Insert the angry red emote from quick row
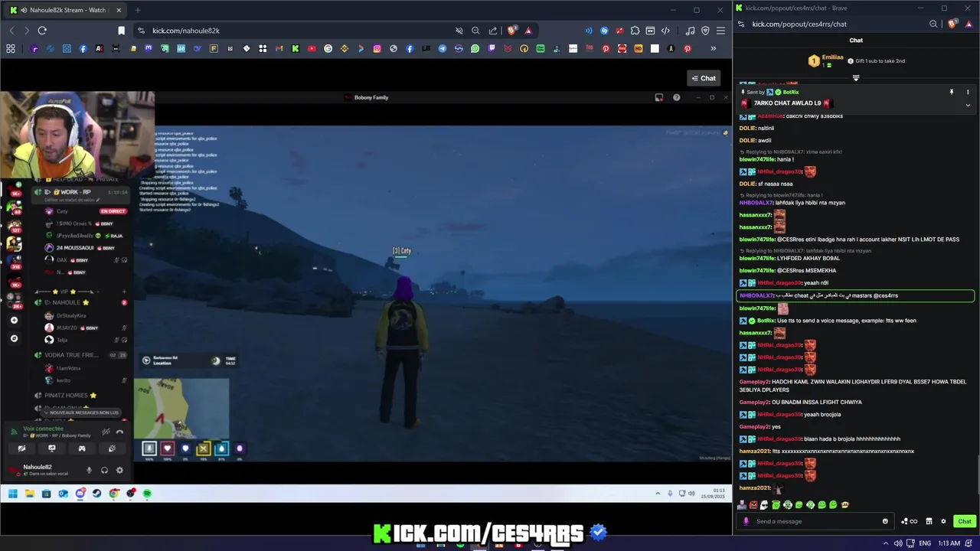The image size is (980, 551). pyautogui.click(x=753, y=505)
